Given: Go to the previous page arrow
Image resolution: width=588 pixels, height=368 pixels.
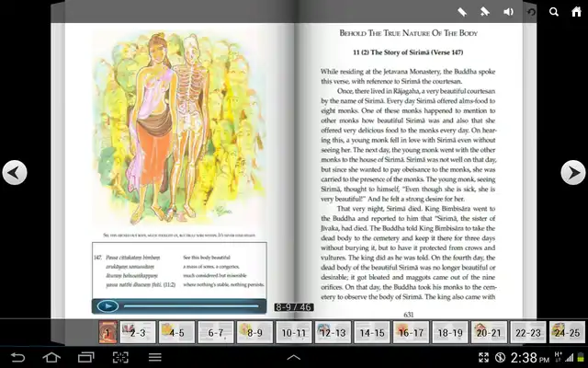Looking at the screenshot, I should (x=15, y=173).
